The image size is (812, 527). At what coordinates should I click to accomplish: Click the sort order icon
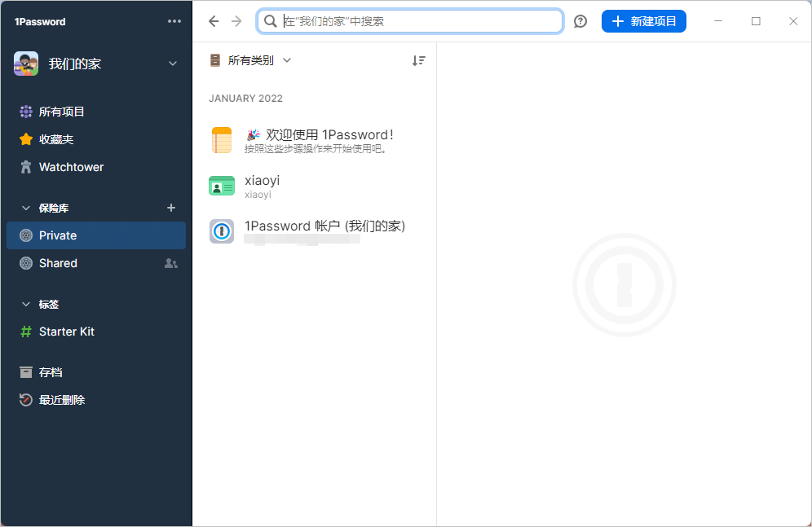coord(418,60)
